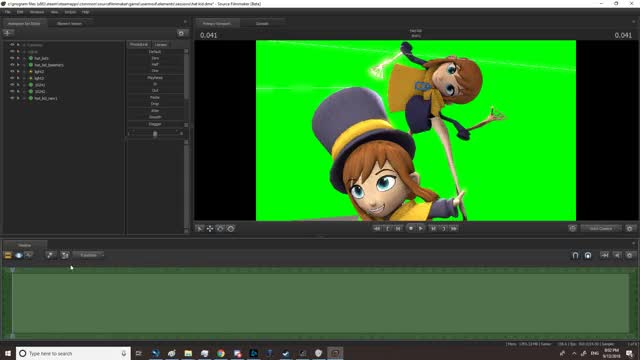This screenshot has height=360, width=640.
Task: Toggle visibility of hat_kid_bawmers
Action: click(x=12, y=64)
